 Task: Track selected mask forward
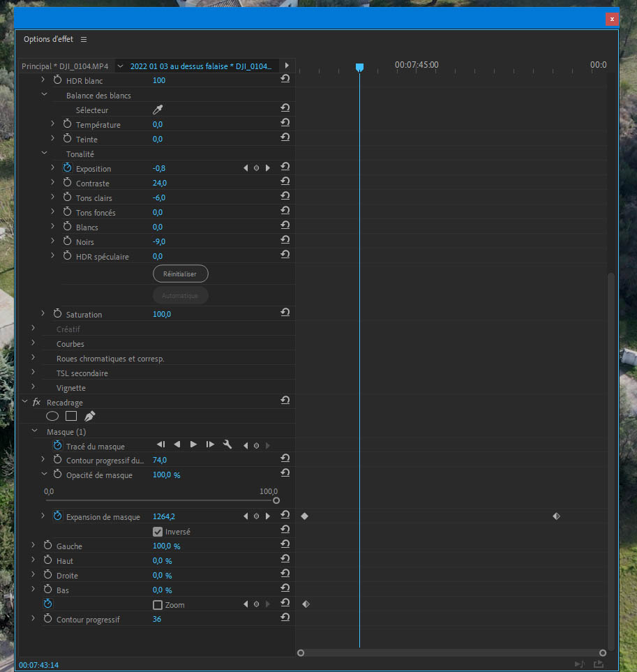click(194, 445)
